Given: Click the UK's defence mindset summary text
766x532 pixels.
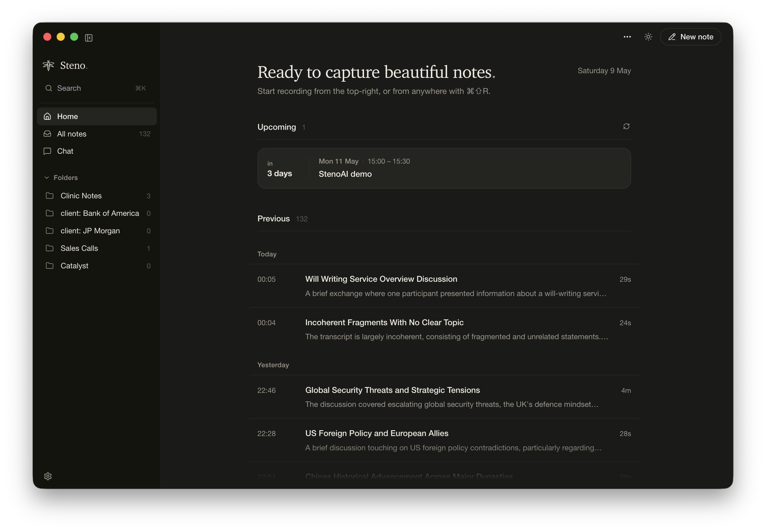Looking at the screenshot, I should 452,404.
